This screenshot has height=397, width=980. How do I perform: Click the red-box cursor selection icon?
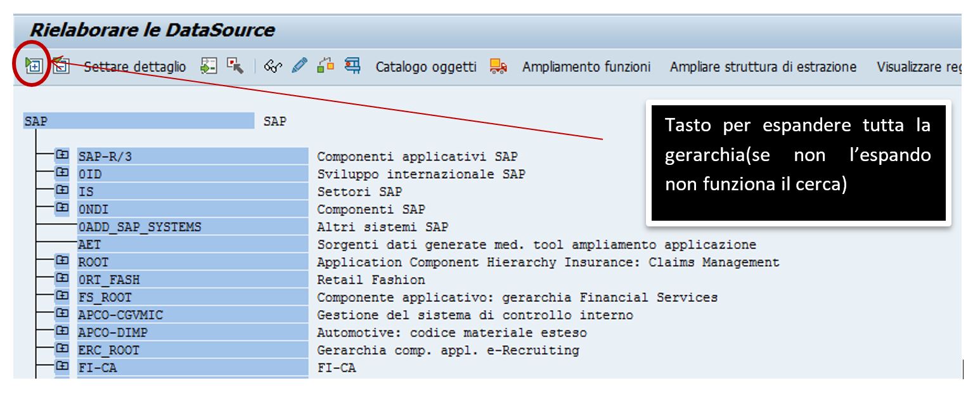[235, 67]
